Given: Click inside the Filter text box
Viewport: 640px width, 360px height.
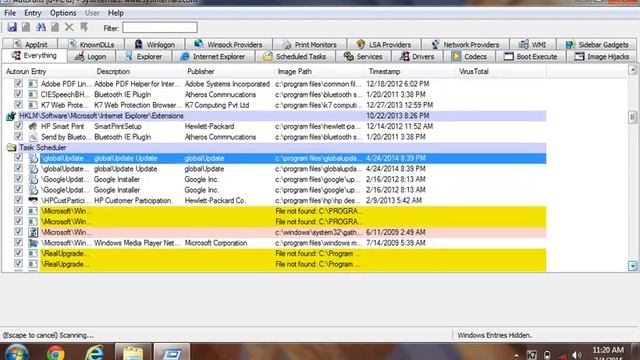Looking at the screenshot, I should click(160, 28).
